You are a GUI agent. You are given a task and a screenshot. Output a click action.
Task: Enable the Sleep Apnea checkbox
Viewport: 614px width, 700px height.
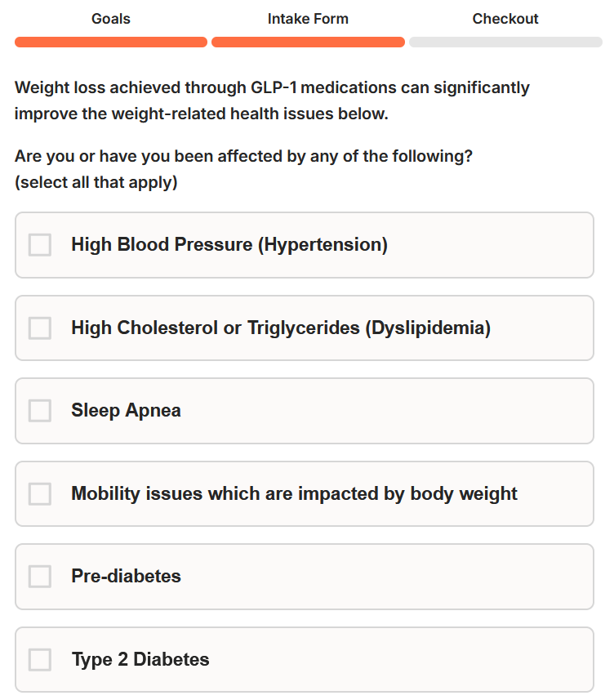click(x=40, y=411)
